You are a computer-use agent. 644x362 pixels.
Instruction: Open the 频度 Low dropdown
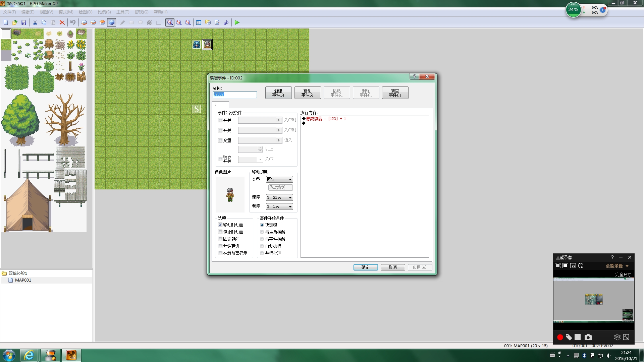279,206
